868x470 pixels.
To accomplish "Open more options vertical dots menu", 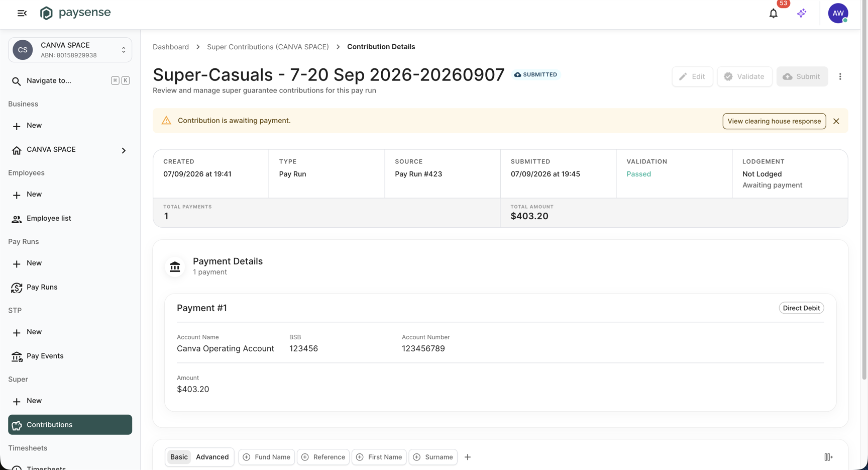I will 840,76.
